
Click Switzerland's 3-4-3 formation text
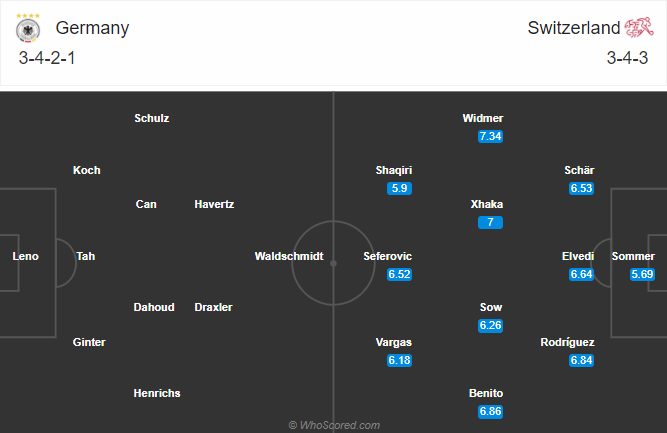(x=629, y=57)
